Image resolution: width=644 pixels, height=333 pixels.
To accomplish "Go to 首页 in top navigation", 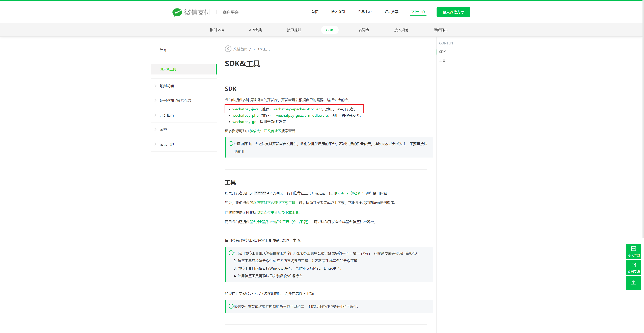I will tap(315, 12).
